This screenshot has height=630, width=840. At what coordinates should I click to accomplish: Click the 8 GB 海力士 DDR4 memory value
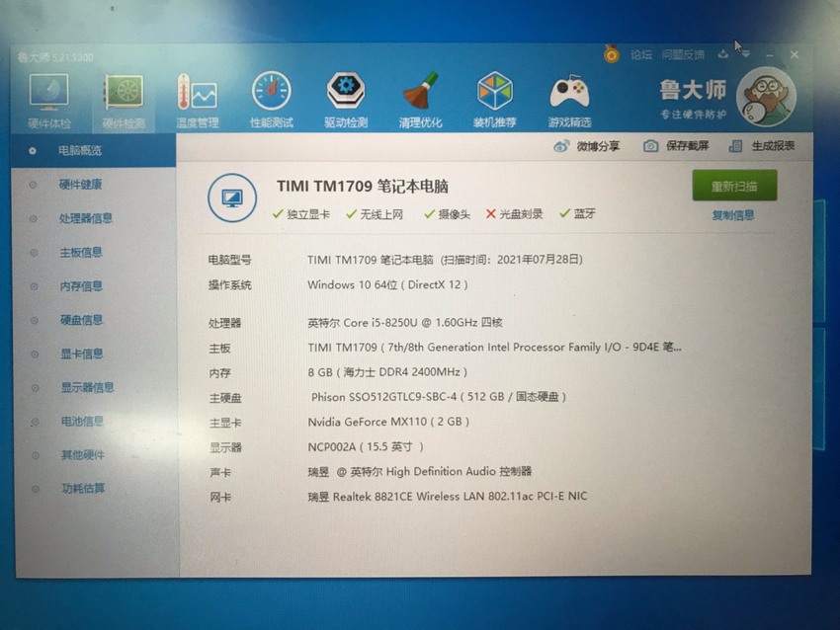click(387, 372)
